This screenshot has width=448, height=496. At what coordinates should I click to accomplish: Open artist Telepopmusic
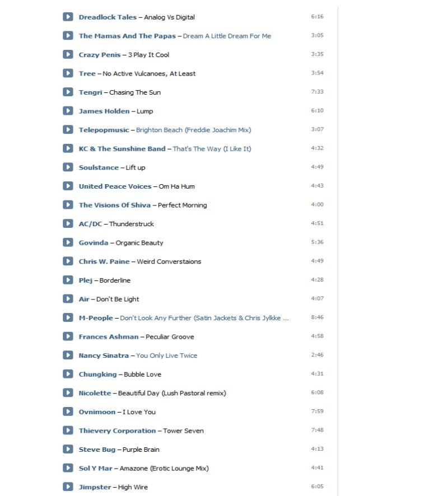[x=104, y=130]
